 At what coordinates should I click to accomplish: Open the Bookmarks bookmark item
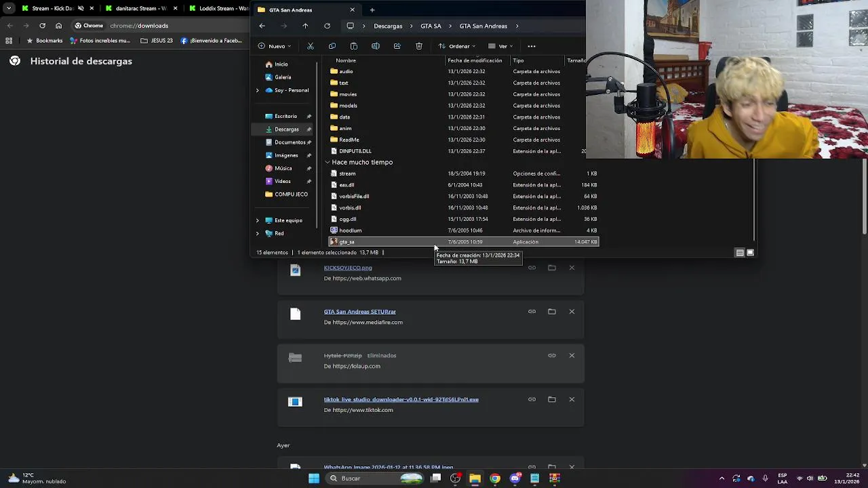pyautogui.click(x=44, y=41)
